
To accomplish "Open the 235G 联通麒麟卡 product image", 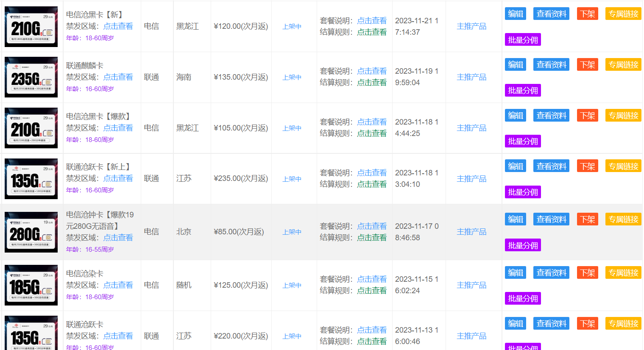I will pos(31,77).
